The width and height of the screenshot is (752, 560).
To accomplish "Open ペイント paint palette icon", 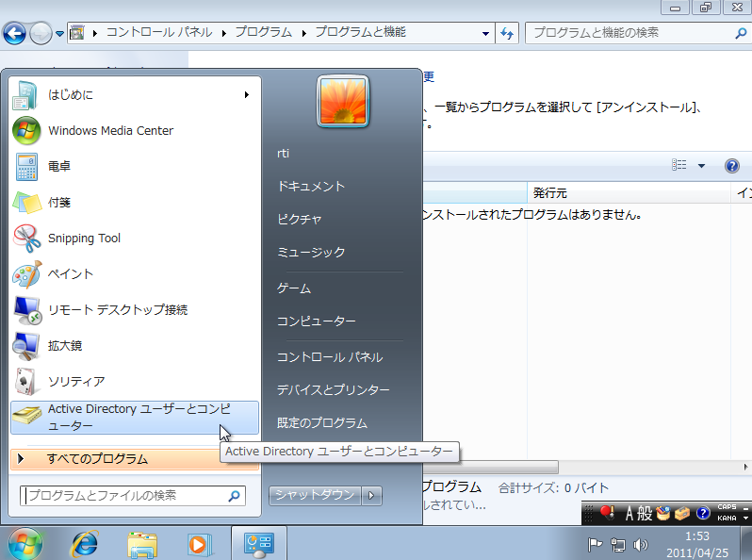I will point(26,274).
